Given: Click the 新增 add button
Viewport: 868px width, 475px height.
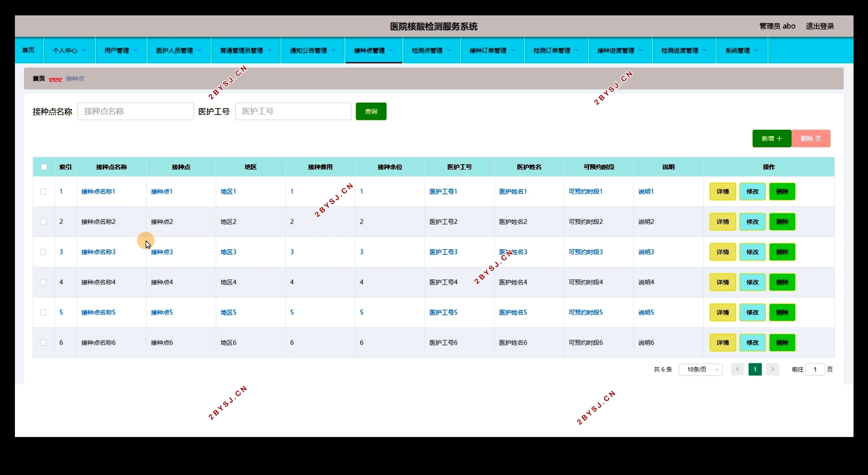Looking at the screenshot, I should point(772,138).
